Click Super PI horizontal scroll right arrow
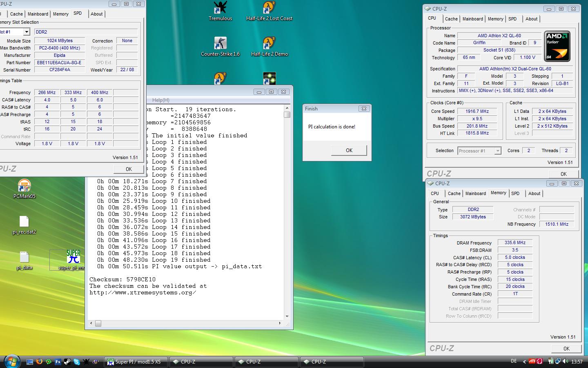The image size is (588, 368). (280, 323)
